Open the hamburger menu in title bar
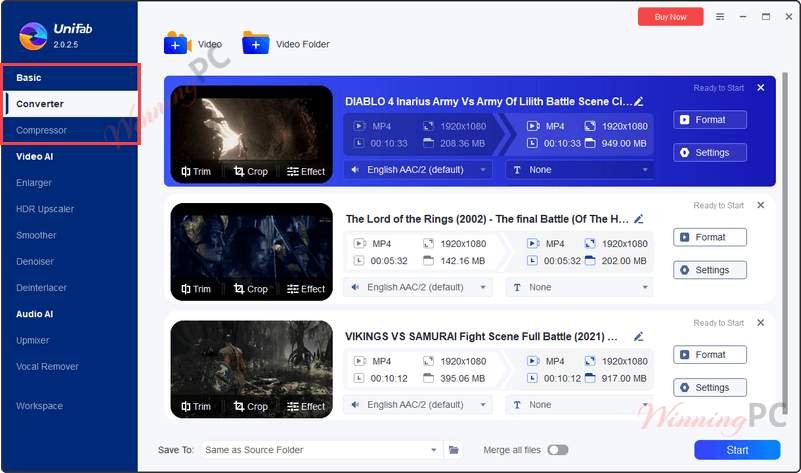 720,17
